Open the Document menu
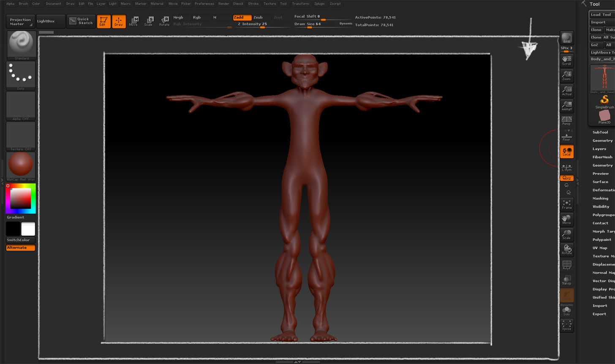Image resolution: width=615 pixels, height=364 pixels. pos(54,4)
